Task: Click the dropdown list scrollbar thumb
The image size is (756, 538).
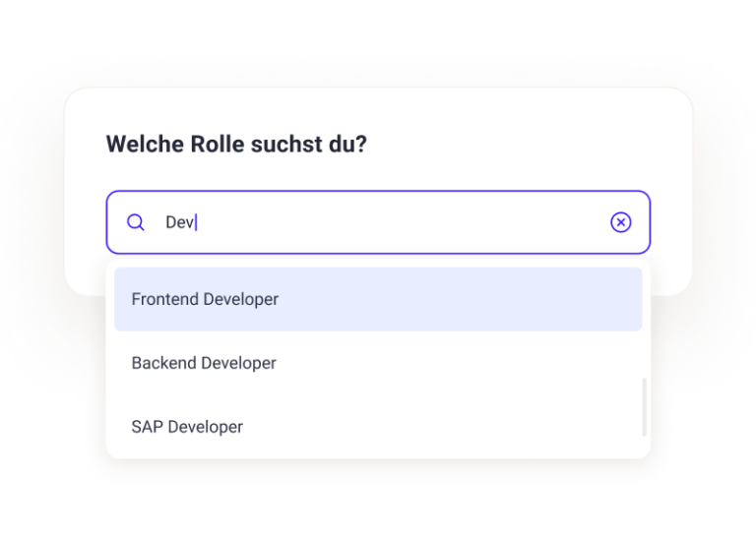Action: (x=644, y=407)
